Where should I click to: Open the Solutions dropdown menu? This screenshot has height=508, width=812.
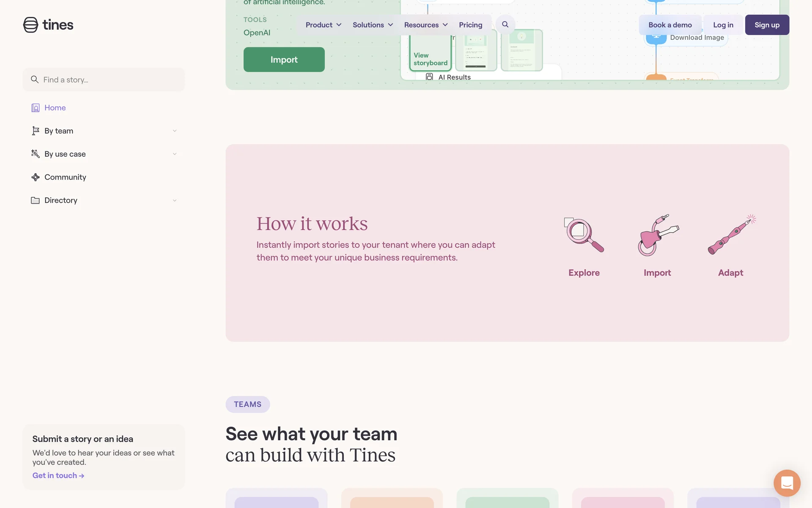373,25
